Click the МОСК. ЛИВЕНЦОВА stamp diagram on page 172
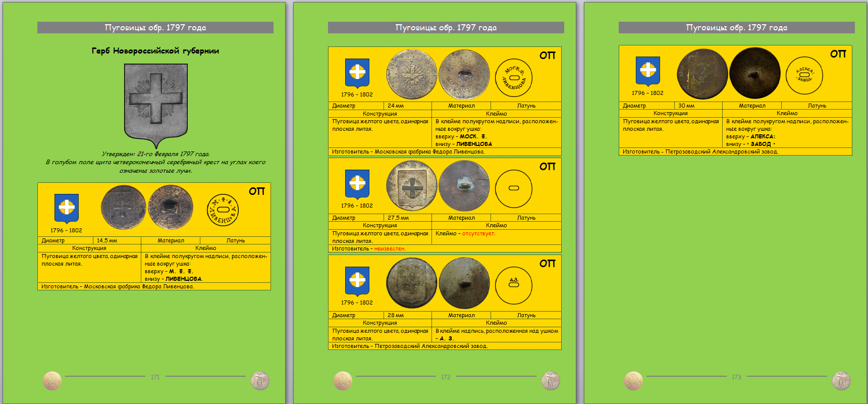 [513, 78]
